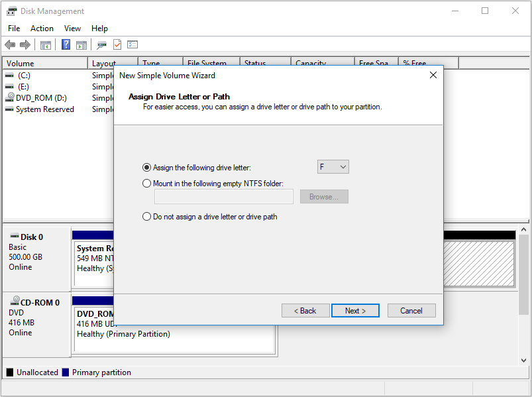Click the disk pane vertical scrollbar thumb
Screen dimensions: 532x397
(x=523, y=274)
